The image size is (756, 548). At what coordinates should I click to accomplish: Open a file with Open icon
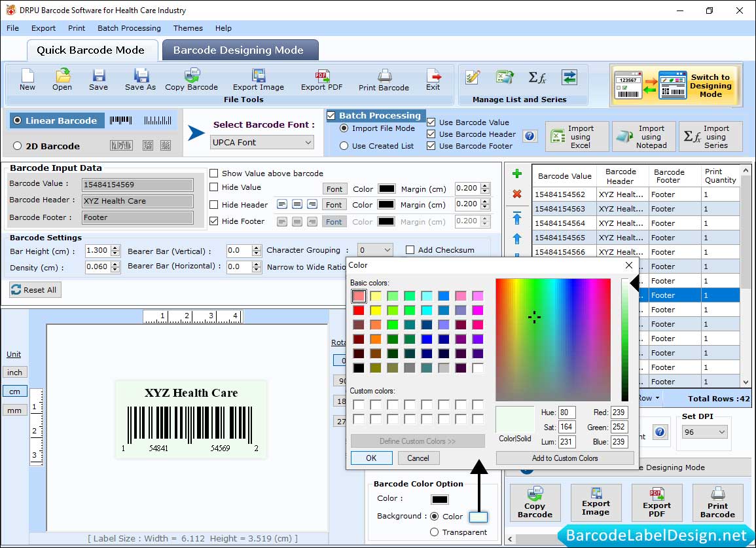pyautogui.click(x=62, y=80)
